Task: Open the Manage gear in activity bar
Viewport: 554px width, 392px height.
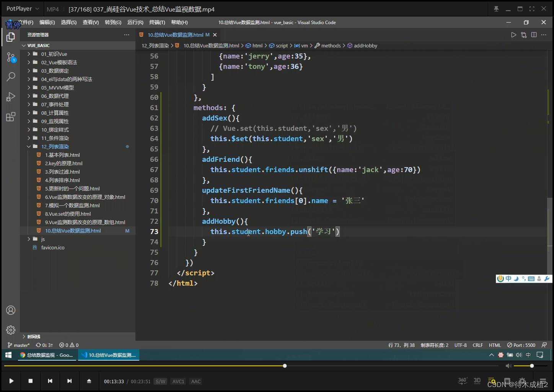Action: coord(11,330)
